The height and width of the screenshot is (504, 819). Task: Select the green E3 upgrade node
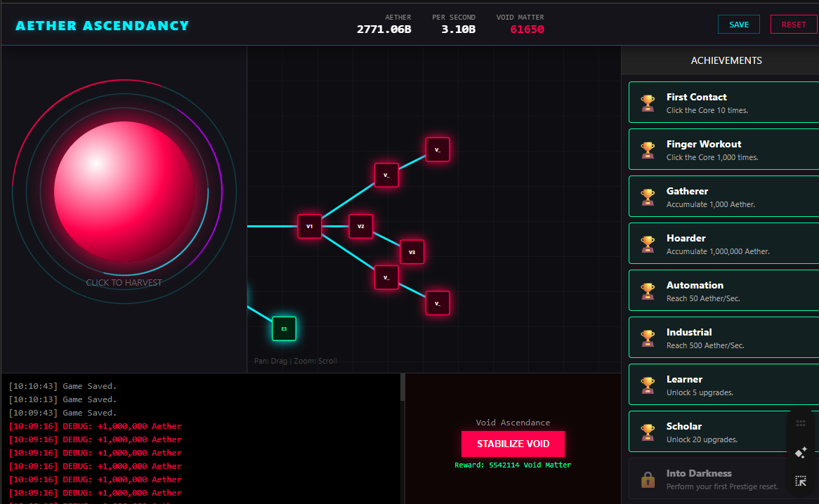[284, 329]
